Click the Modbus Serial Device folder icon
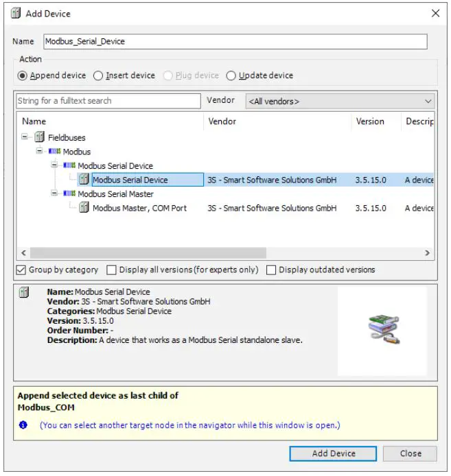Screen dimensions: 451x476 69,165
